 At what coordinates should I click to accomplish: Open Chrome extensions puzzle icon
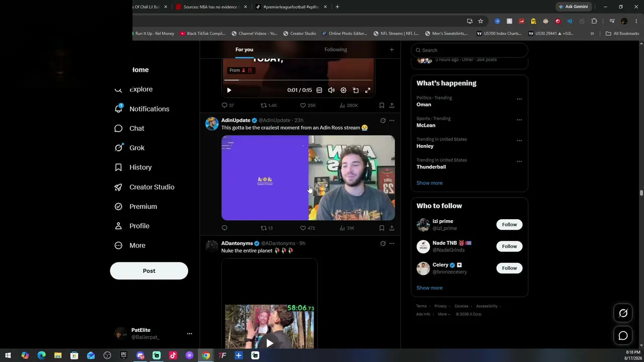point(594,21)
